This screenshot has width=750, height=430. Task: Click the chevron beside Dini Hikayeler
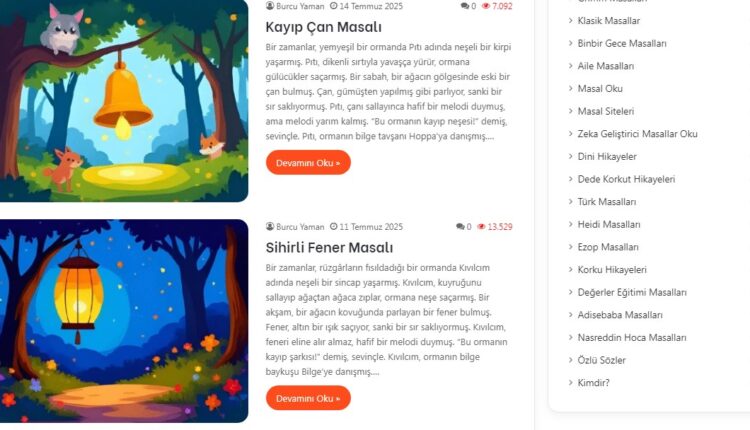point(571,156)
